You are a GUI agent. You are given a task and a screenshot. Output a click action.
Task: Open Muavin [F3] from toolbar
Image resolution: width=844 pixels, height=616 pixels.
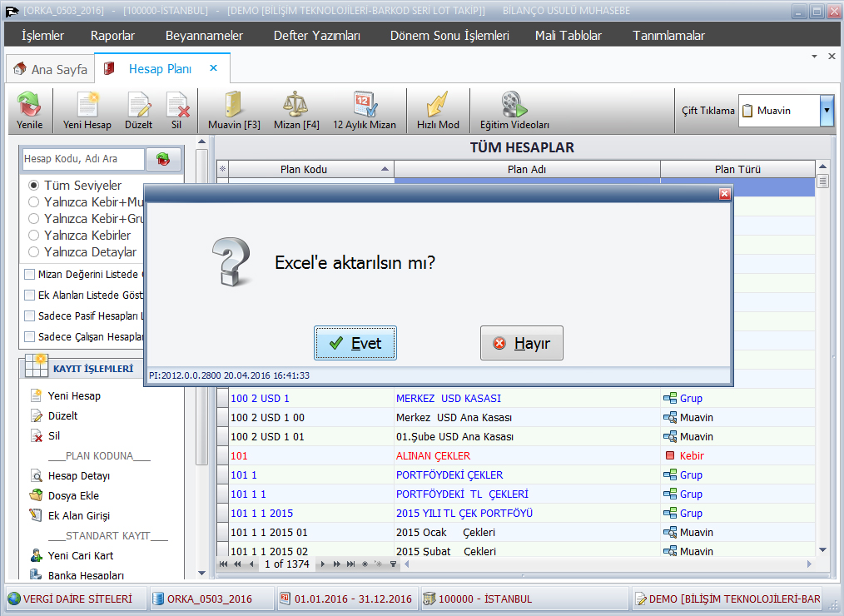tap(234, 111)
